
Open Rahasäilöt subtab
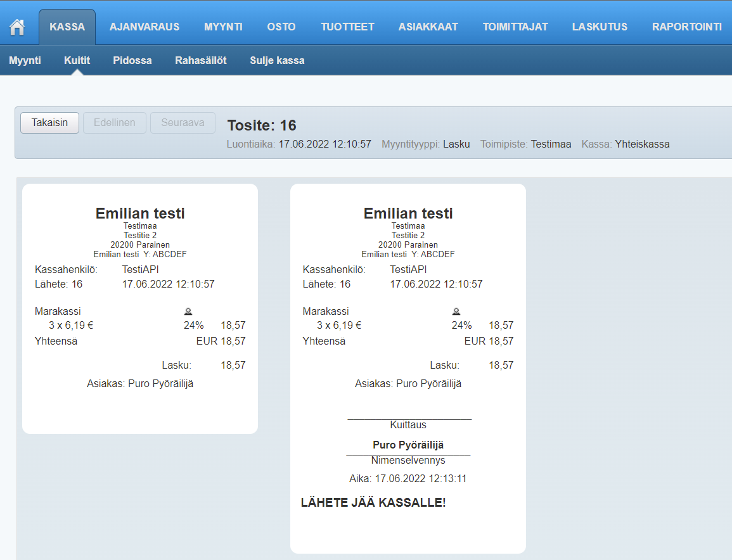(x=200, y=61)
